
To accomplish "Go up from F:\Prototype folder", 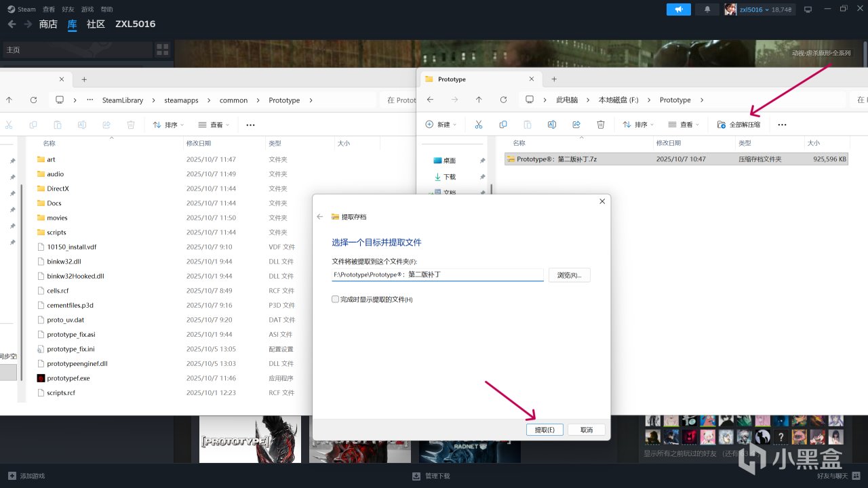I will tap(479, 100).
